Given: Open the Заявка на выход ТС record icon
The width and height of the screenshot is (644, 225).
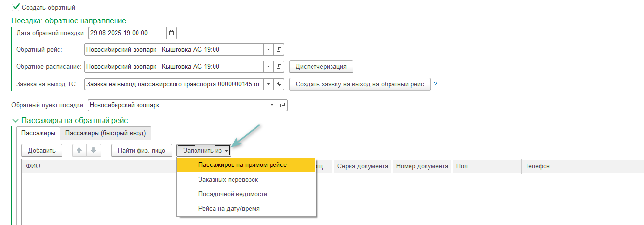Looking at the screenshot, I should pos(279,84).
